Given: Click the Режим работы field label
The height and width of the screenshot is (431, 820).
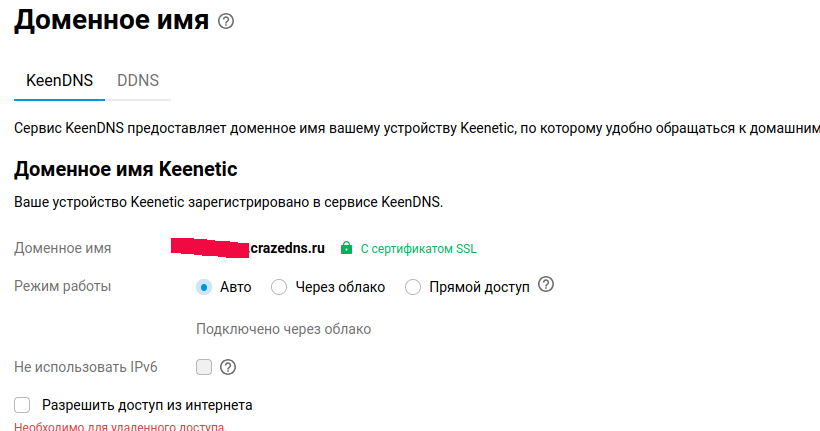Looking at the screenshot, I should (x=62, y=287).
